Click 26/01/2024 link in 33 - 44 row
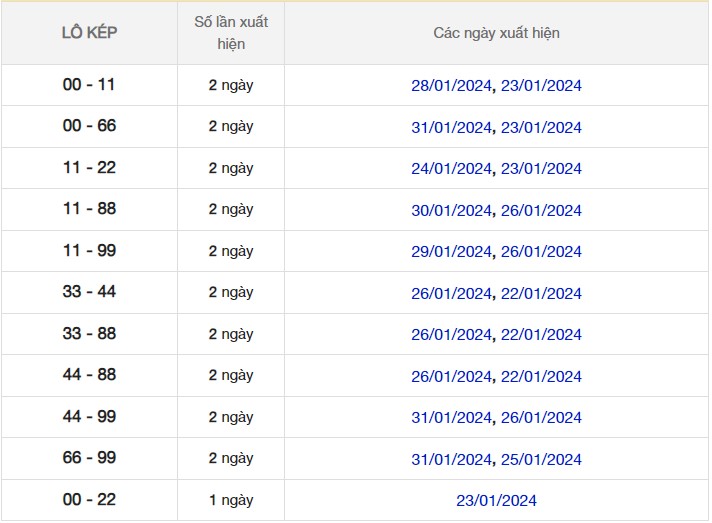 tap(451, 294)
